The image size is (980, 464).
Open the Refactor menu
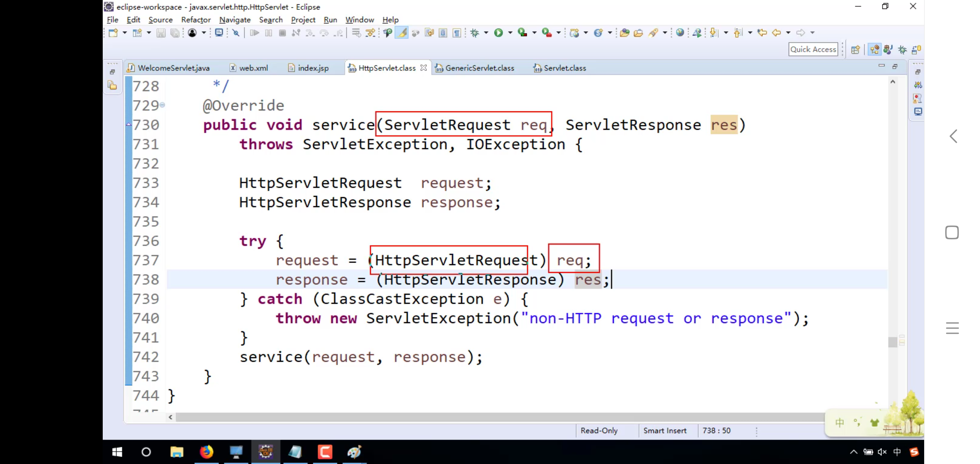tap(196, 20)
